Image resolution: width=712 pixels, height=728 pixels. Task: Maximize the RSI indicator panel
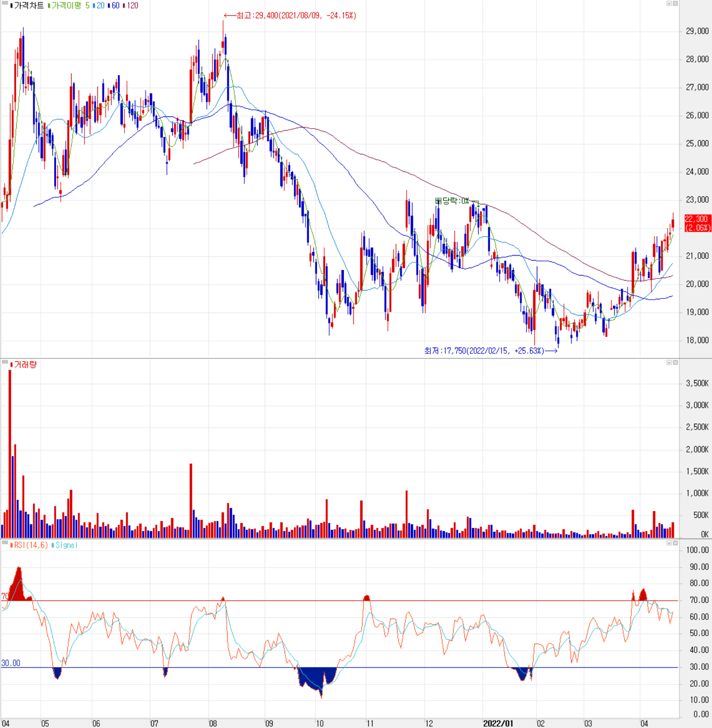(x=669, y=543)
